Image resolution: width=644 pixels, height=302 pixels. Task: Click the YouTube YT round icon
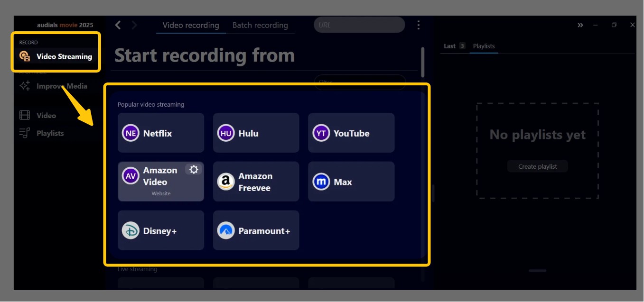[x=321, y=133]
